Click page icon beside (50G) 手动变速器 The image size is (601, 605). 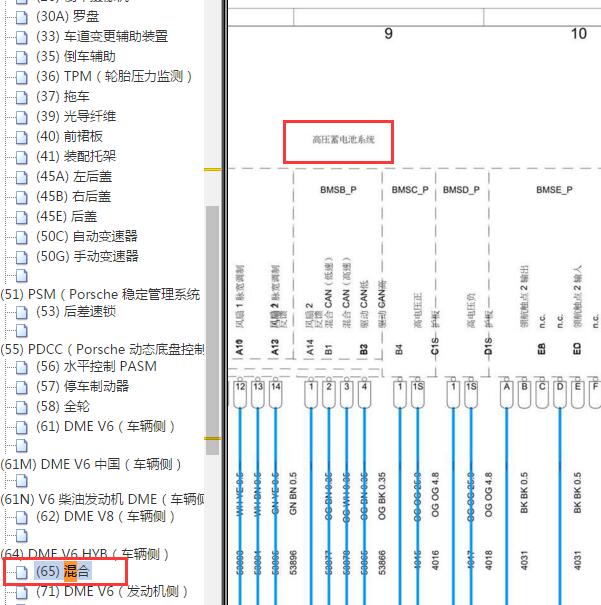point(22,257)
